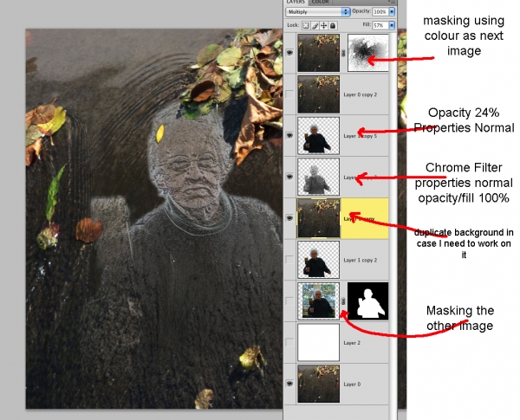
Task: Click the original photo thumbnail of the masked layer
Action: 318,301
